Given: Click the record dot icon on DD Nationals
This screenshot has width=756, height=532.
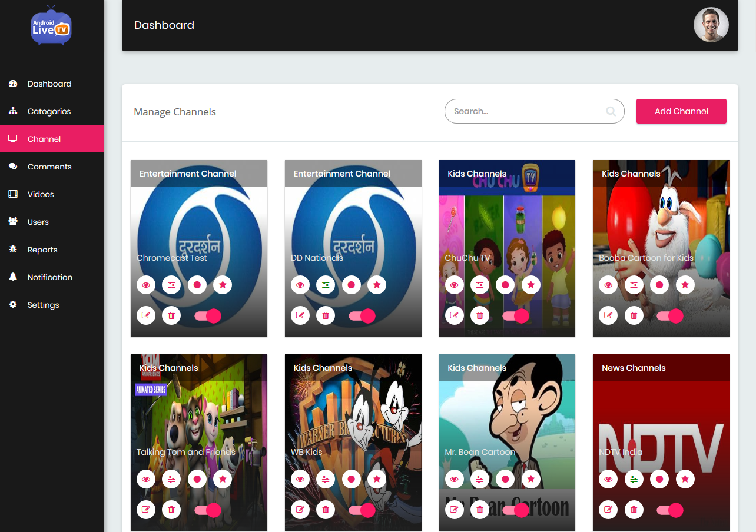Looking at the screenshot, I should tap(352, 285).
